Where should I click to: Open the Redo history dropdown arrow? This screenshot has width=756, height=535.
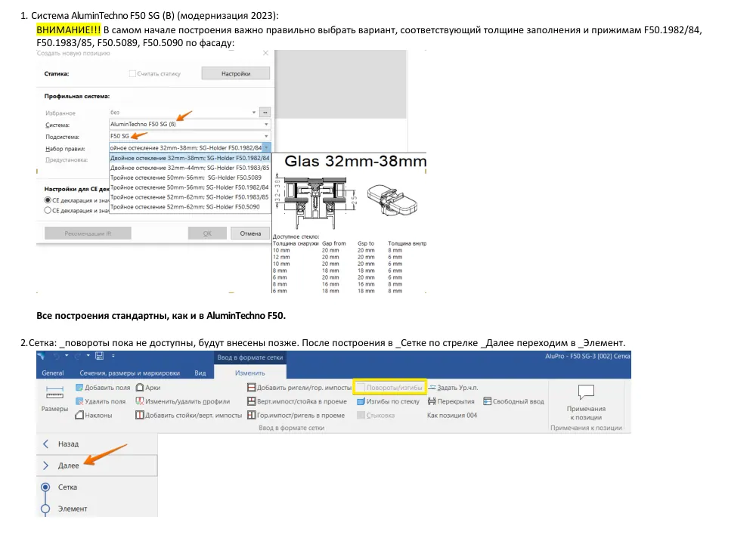(x=88, y=356)
